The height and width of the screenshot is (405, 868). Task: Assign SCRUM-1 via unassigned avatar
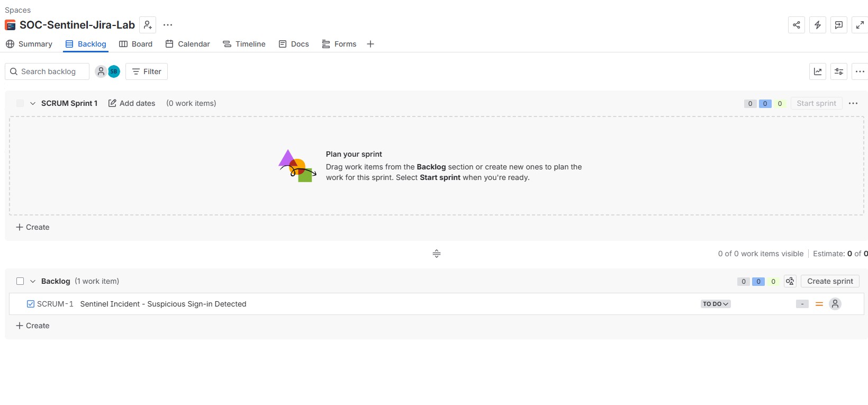tap(835, 304)
